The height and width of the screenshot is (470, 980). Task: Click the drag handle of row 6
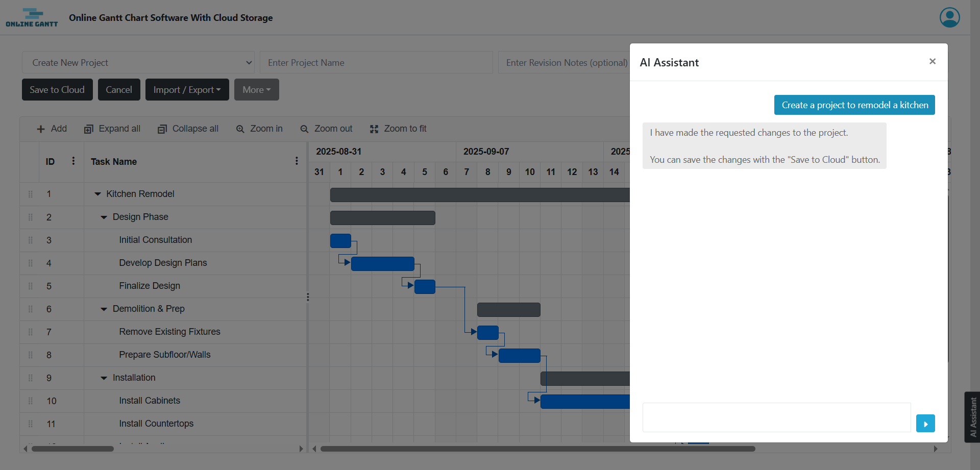[x=30, y=309]
